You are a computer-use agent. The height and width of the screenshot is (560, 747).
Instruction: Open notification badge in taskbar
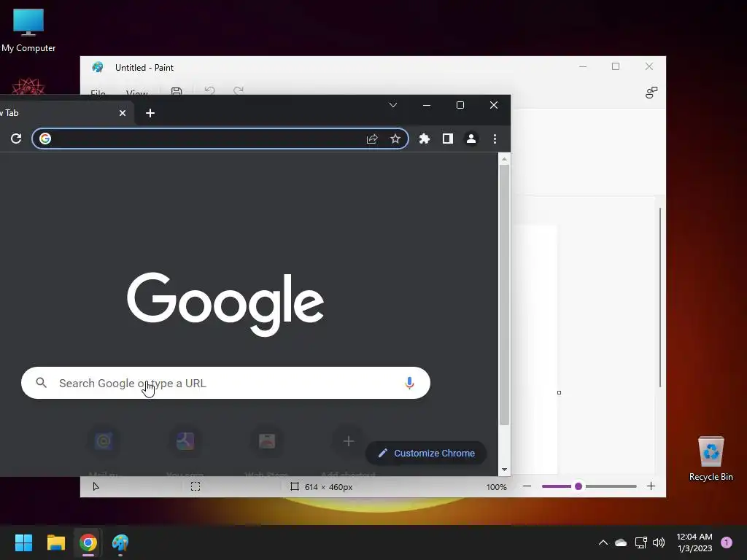tap(727, 542)
